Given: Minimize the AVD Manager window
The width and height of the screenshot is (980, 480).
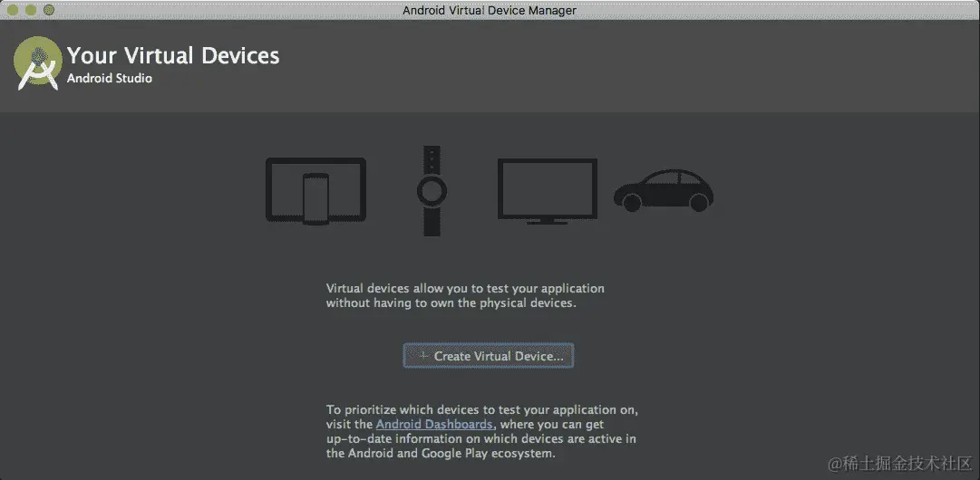Looking at the screenshot, I should [31, 10].
